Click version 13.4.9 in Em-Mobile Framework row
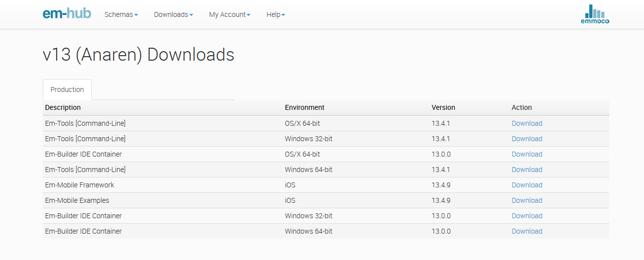Viewport: 644px width, 260px height. [441, 185]
